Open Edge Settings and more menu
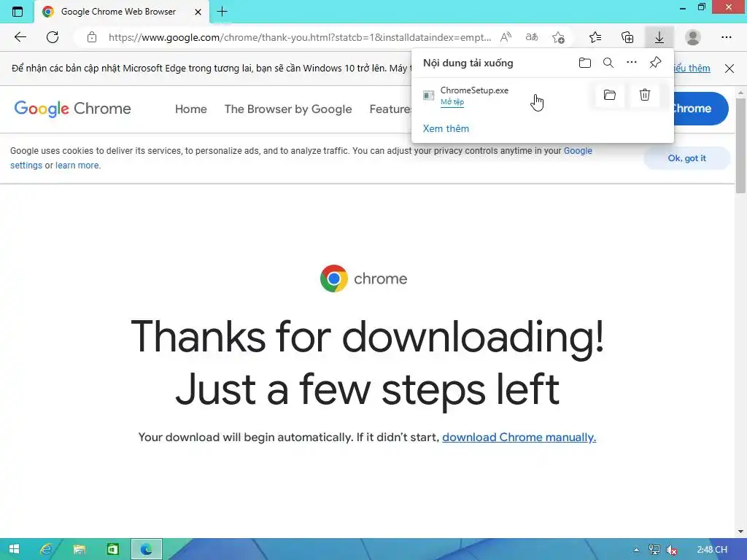The image size is (747, 560). 726,37
